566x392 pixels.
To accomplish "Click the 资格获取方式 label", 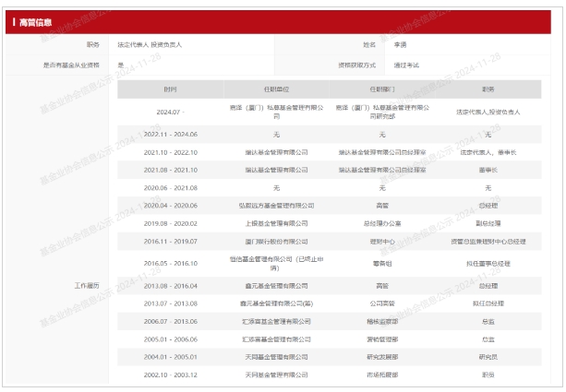I will pos(356,65).
